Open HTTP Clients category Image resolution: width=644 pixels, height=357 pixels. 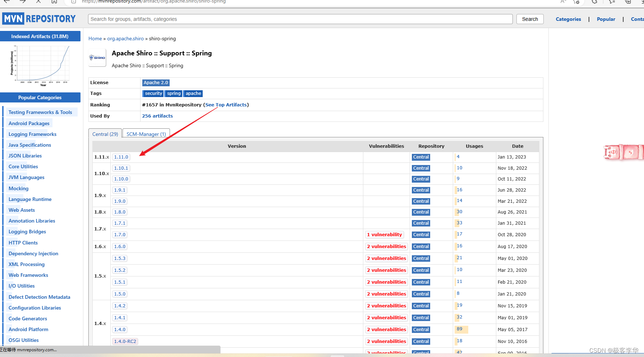click(x=23, y=243)
